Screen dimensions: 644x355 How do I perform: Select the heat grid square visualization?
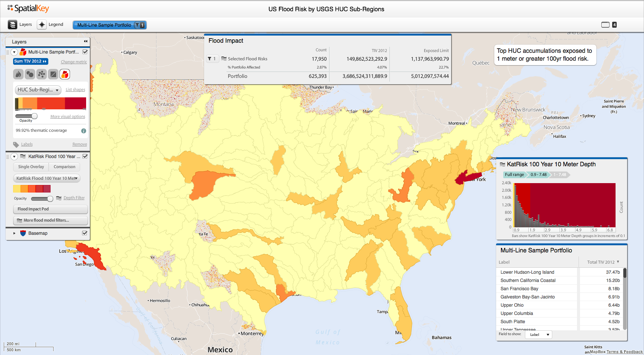pyautogui.click(x=53, y=74)
